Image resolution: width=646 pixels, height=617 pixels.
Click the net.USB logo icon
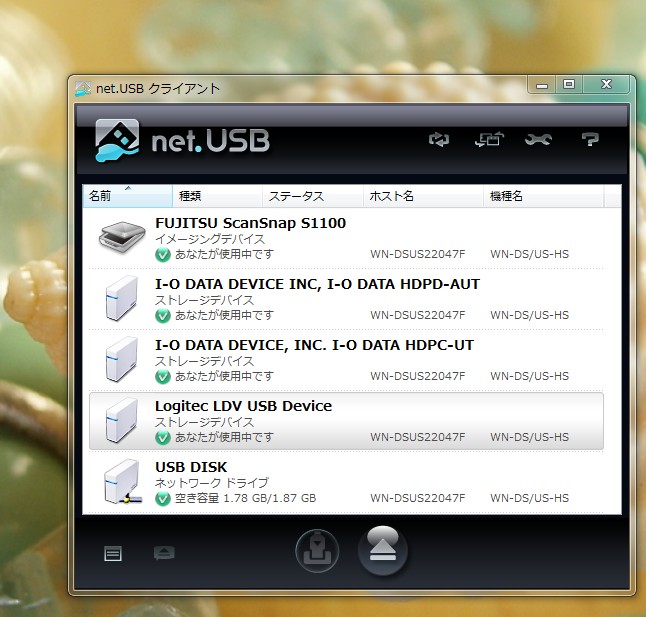pos(117,140)
